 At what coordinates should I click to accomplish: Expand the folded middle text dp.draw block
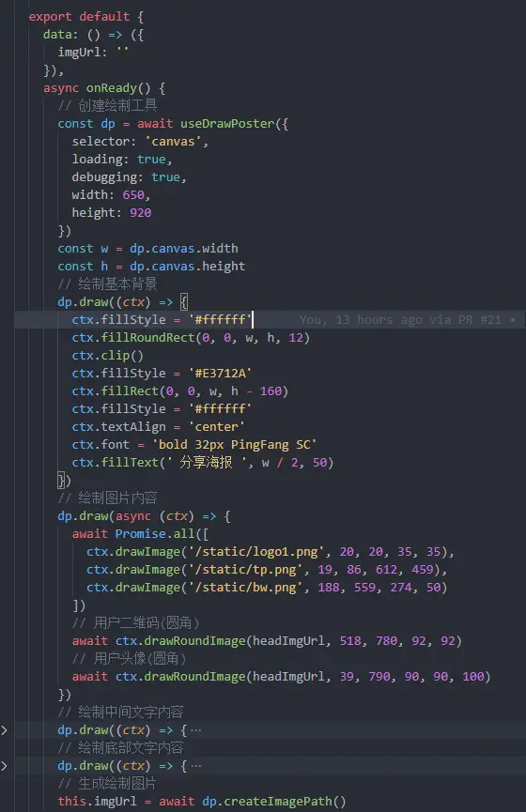(x=4, y=730)
